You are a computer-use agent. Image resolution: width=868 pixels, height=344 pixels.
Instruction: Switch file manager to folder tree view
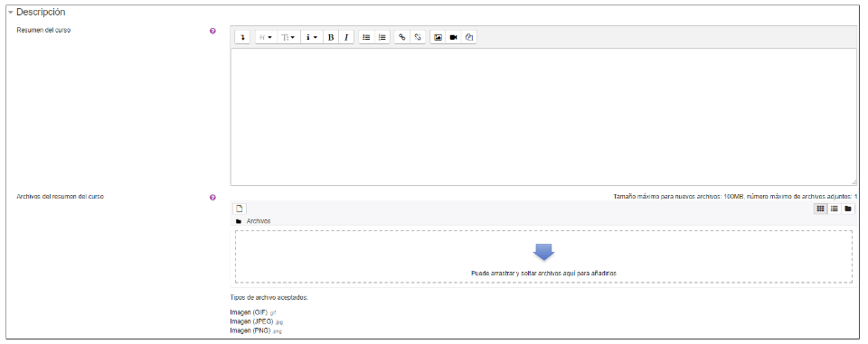point(847,209)
